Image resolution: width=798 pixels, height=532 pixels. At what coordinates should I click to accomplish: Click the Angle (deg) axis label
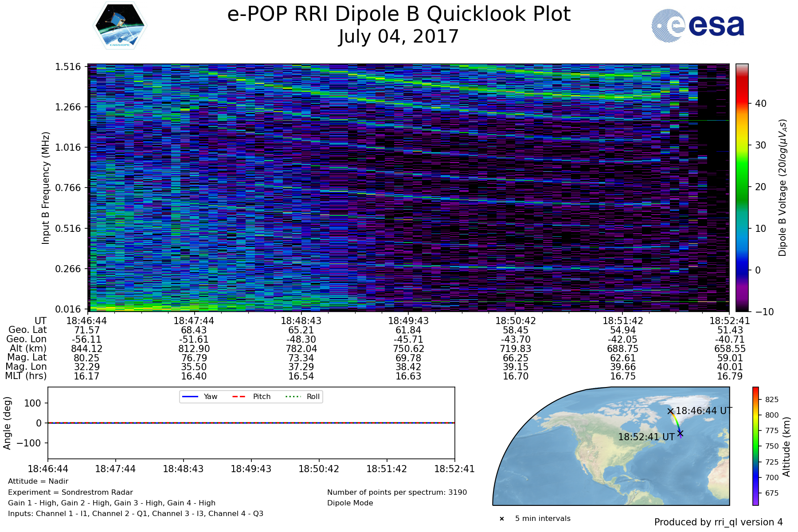[7, 423]
